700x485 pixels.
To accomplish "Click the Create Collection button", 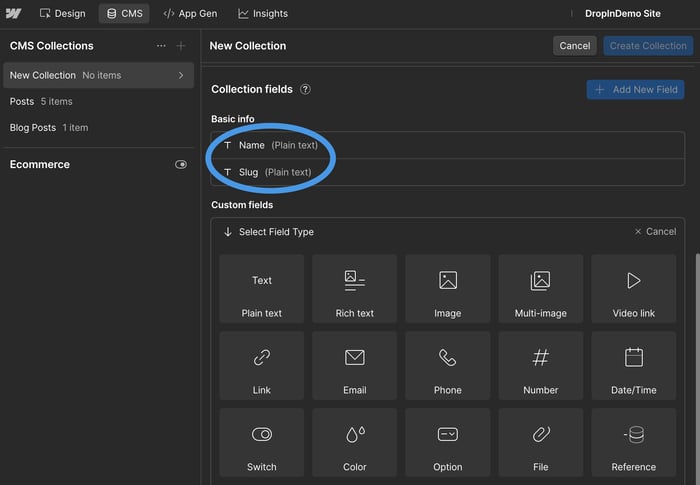I will click(x=648, y=46).
